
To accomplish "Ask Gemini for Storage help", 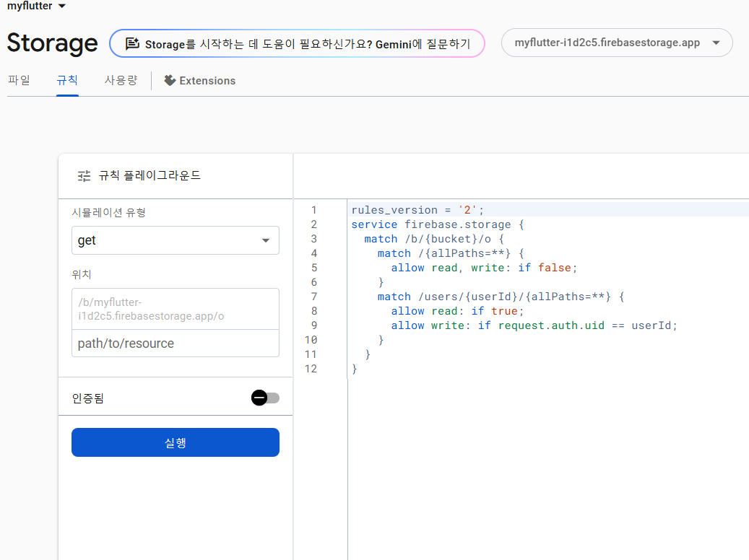I will point(297,44).
